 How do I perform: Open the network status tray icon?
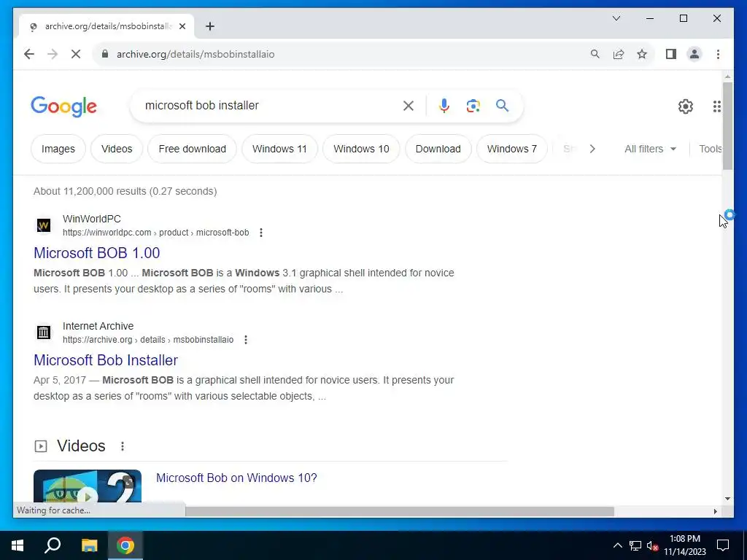click(x=635, y=545)
